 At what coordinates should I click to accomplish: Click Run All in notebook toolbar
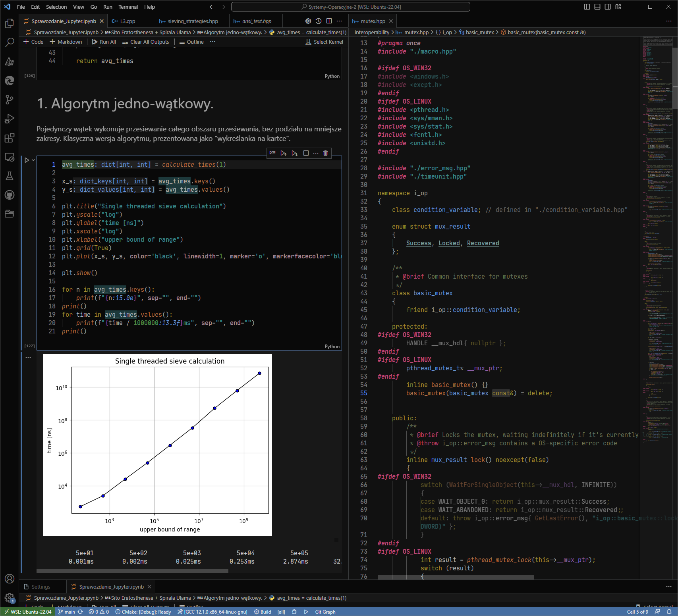coord(104,42)
